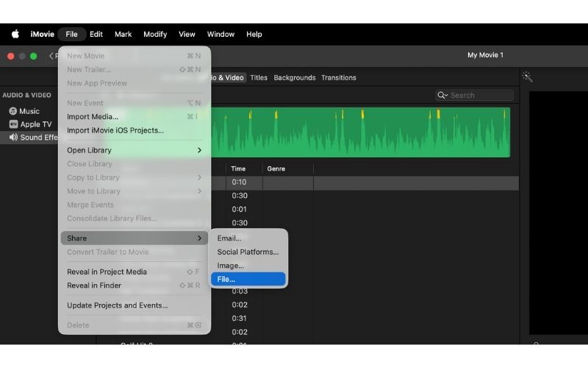Click the Apple TV icon
The width and height of the screenshot is (588, 368).
coord(13,124)
